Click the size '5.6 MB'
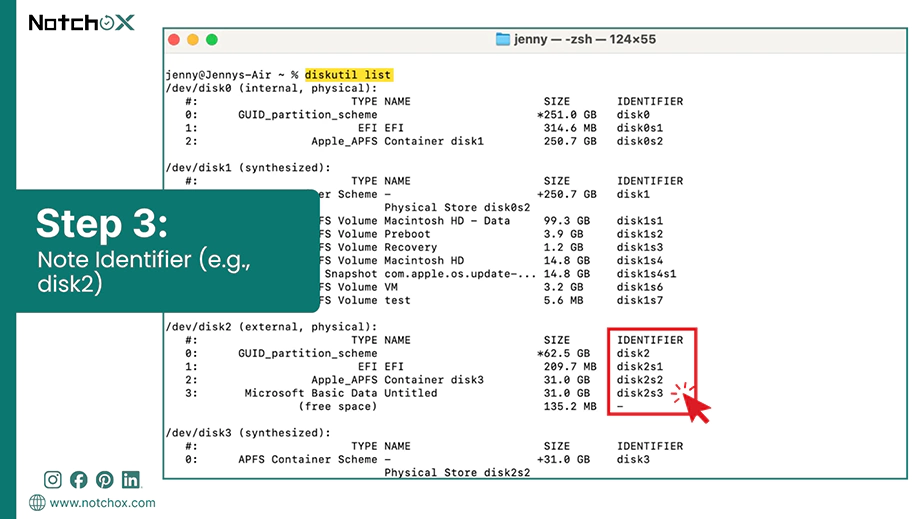The width and height of the screenshot is (922, 519). click(564, 300)
